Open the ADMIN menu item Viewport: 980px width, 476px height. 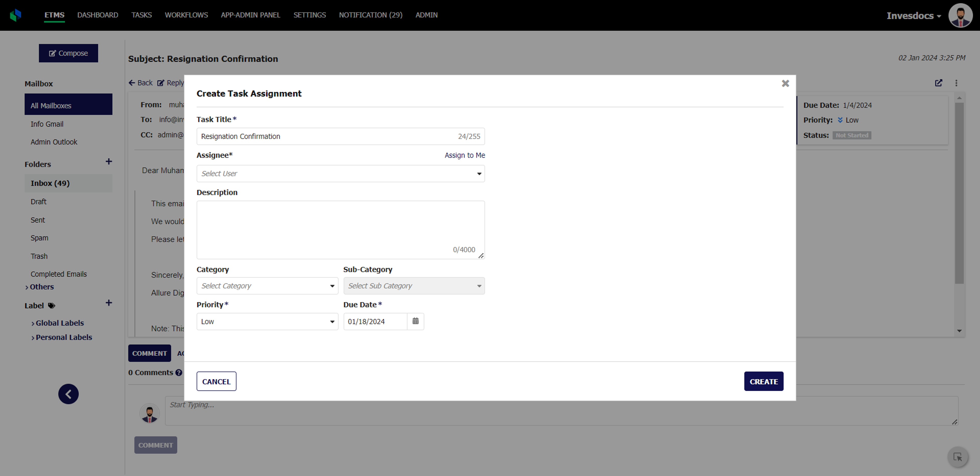[426, 15]
